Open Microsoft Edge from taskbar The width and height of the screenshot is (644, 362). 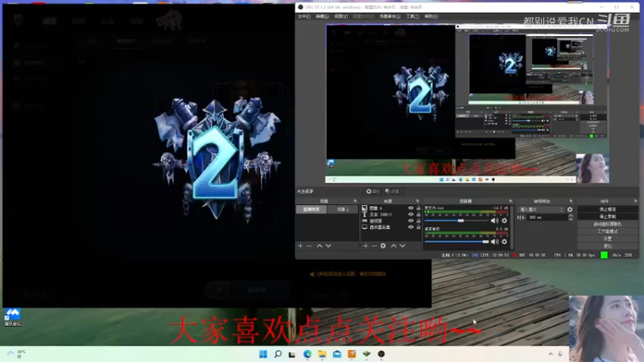point(308,354)
